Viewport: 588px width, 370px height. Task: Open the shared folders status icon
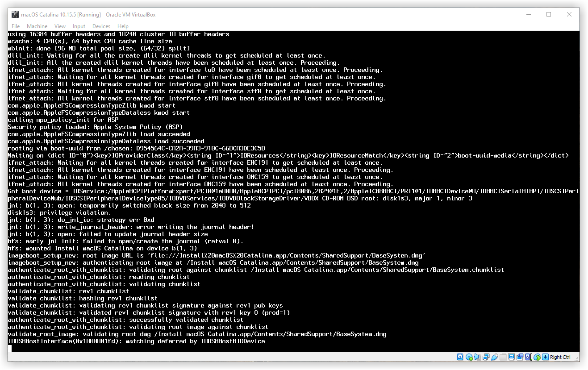(503, 357)
